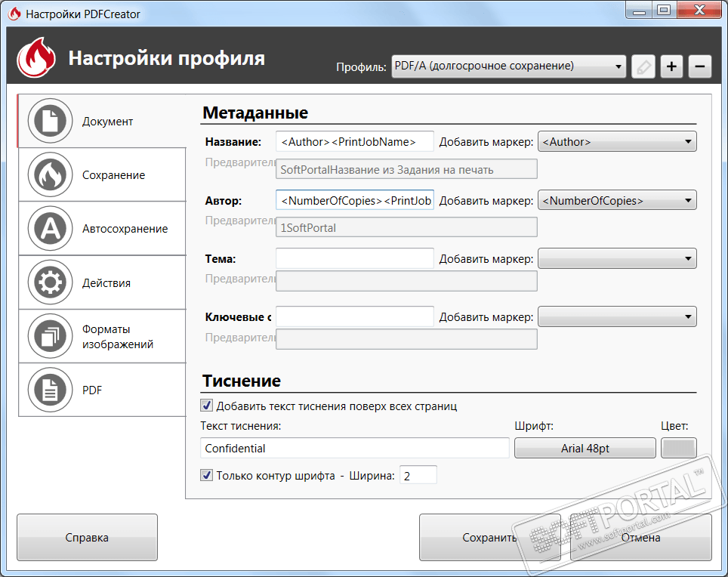Delete profile with the minus button
This screenshot has height=577, width=728.
[699, 67]
